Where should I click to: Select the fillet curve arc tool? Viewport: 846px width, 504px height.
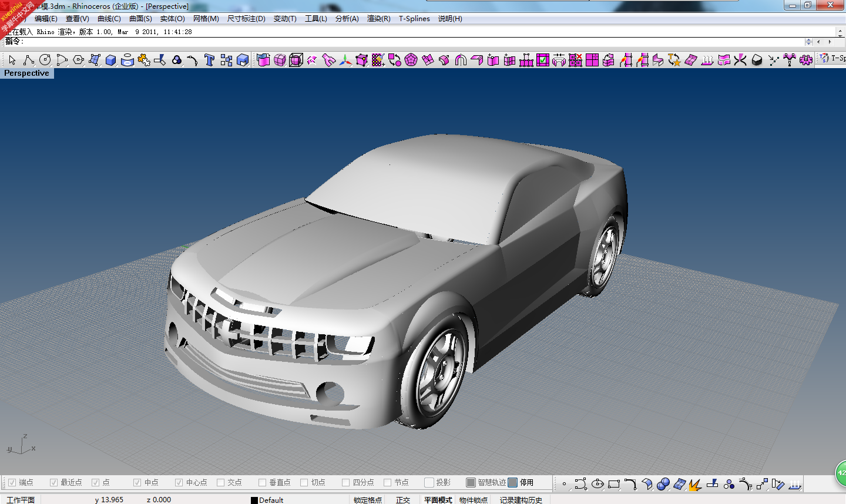[193, 60]
